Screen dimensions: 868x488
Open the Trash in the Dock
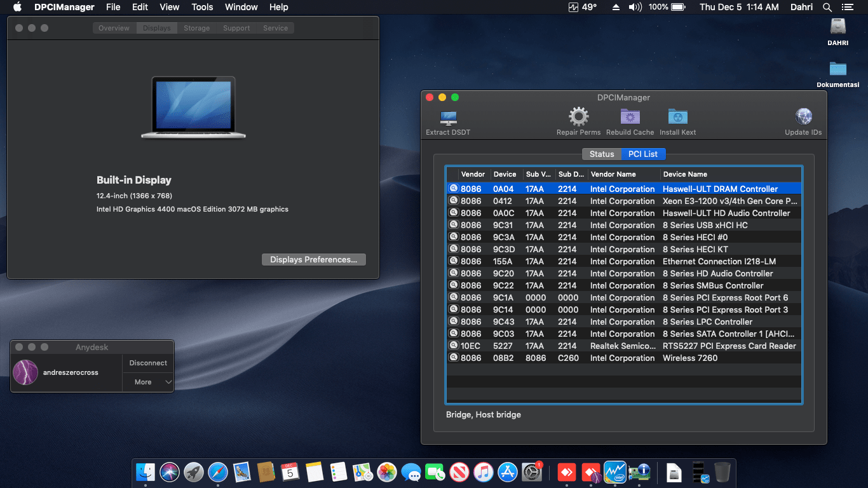723,472
